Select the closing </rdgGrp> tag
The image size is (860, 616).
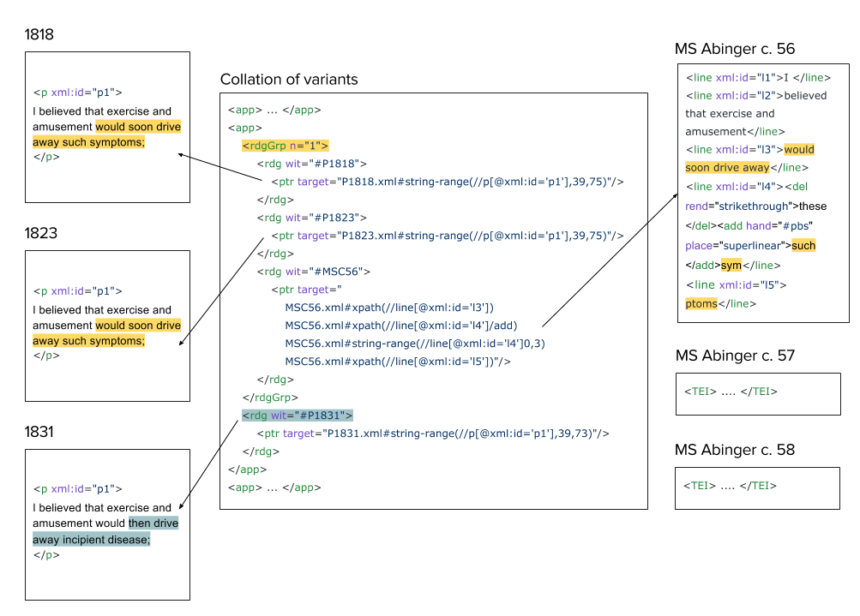click(x=270, y=398)
